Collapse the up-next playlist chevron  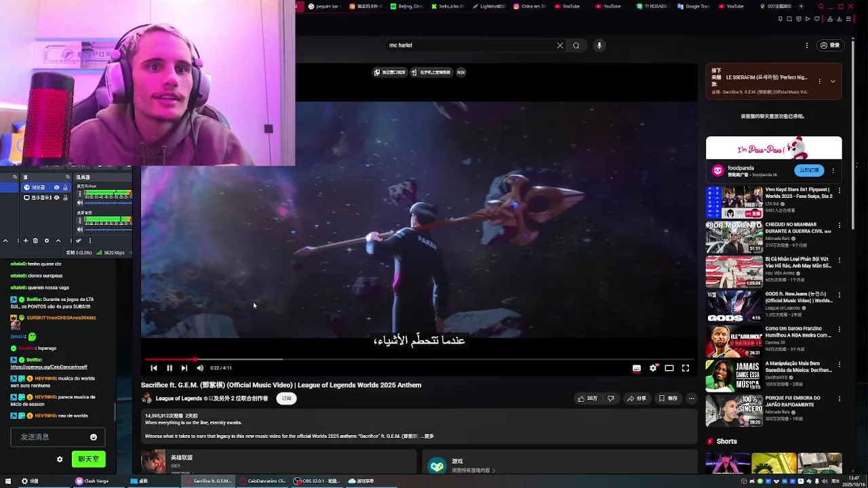point(833,81)
